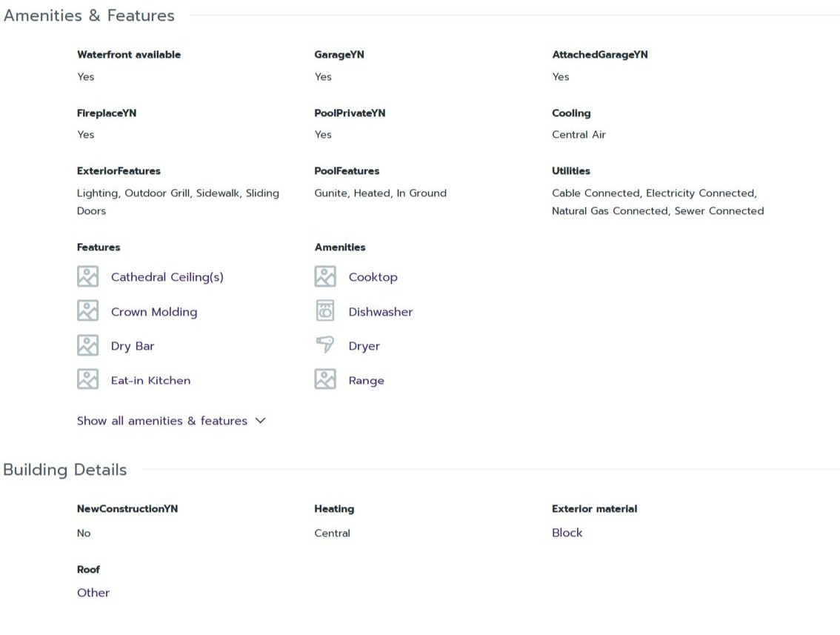This screenshot has width=840, height=635.
Task: Click the Exterior material label
Action: click(x=595, y=509)
